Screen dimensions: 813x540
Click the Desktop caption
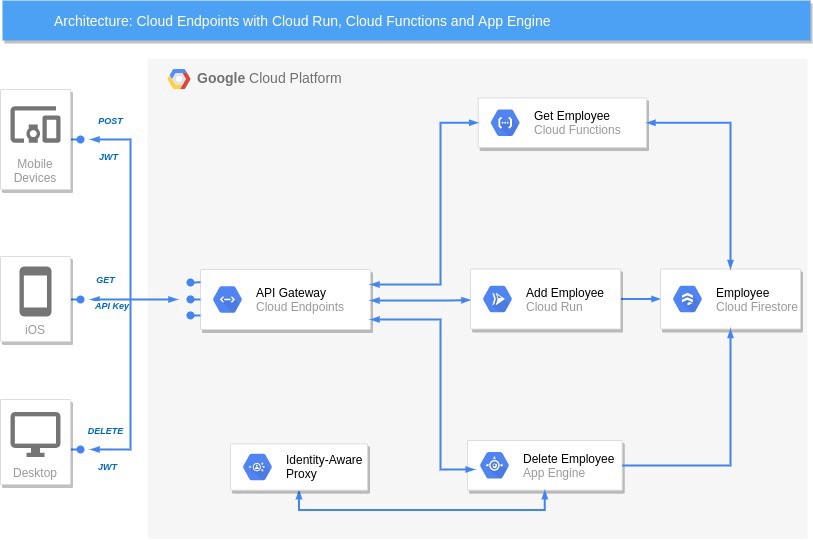tap(35, 473)
